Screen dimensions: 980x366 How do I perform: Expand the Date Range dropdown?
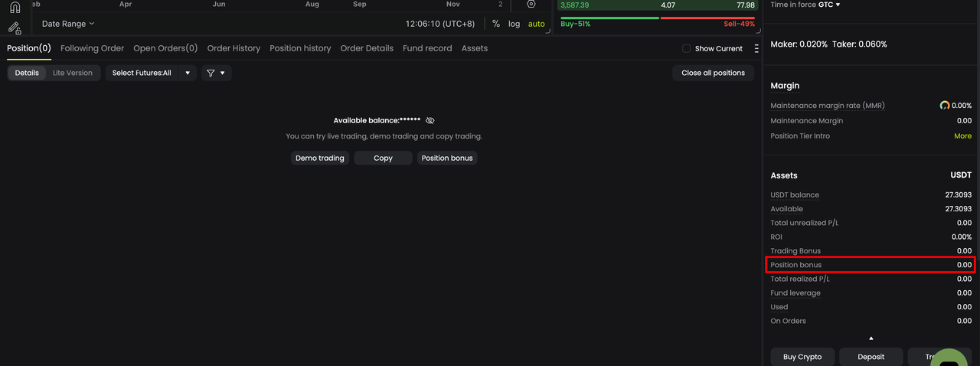click(x=68, y=24)
